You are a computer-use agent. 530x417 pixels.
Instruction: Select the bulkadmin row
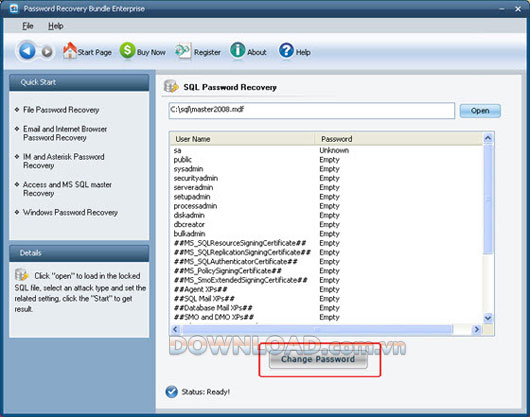(326, 234)
